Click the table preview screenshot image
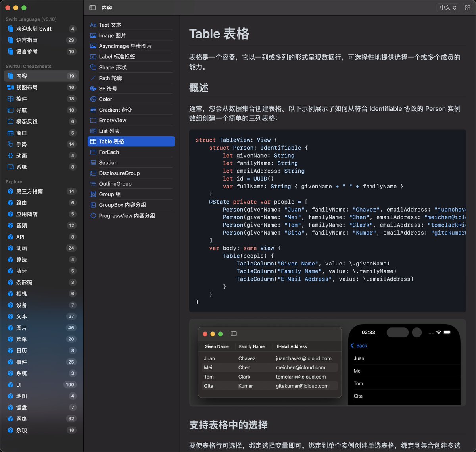476x452 pixels. tap(269, 363)
